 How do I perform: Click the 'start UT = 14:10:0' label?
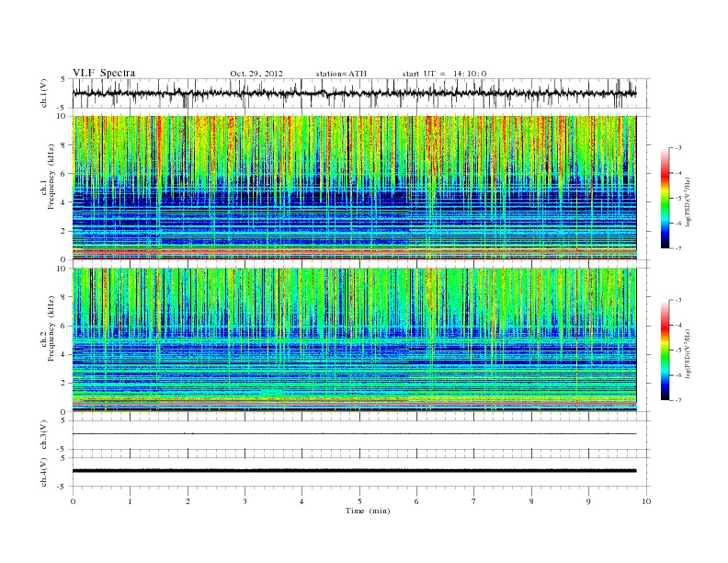click(x=444, y=74)
